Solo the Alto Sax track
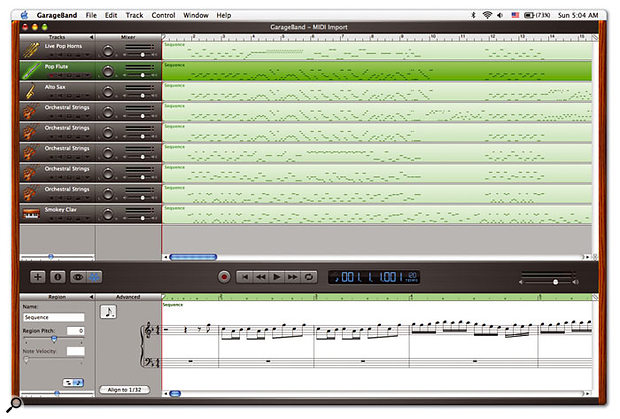The height and width of the screenshot is (419, 620). pyautogui.click(x=70, y=96)
